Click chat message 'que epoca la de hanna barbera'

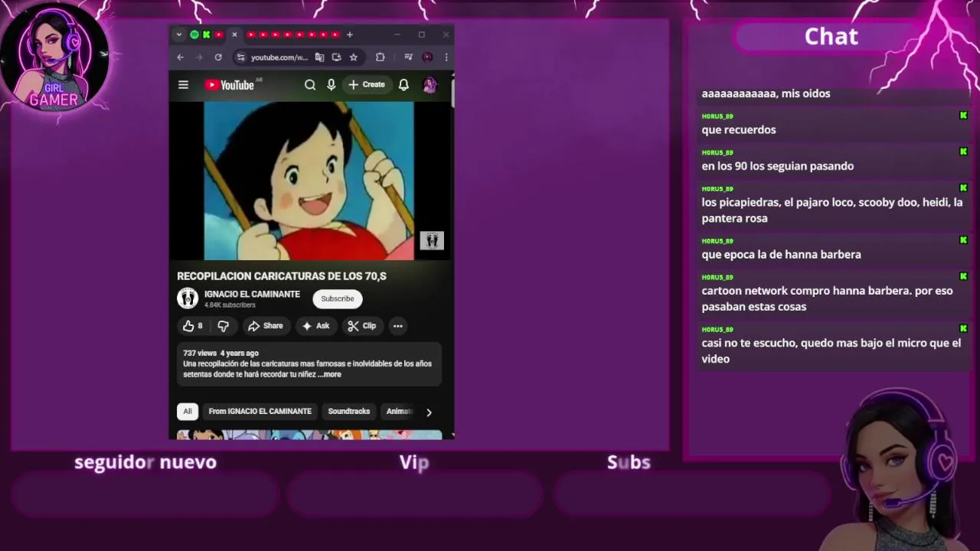[x=781, y=255]
